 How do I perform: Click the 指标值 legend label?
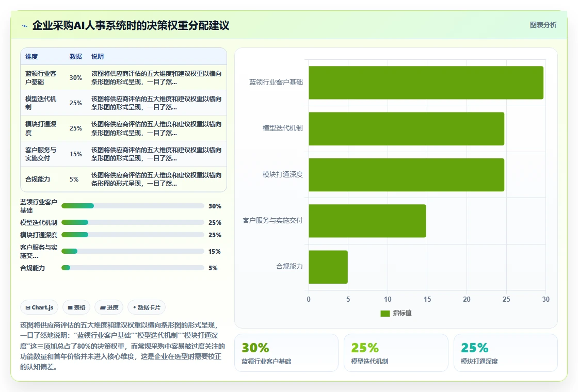click(x=402, y=313)
